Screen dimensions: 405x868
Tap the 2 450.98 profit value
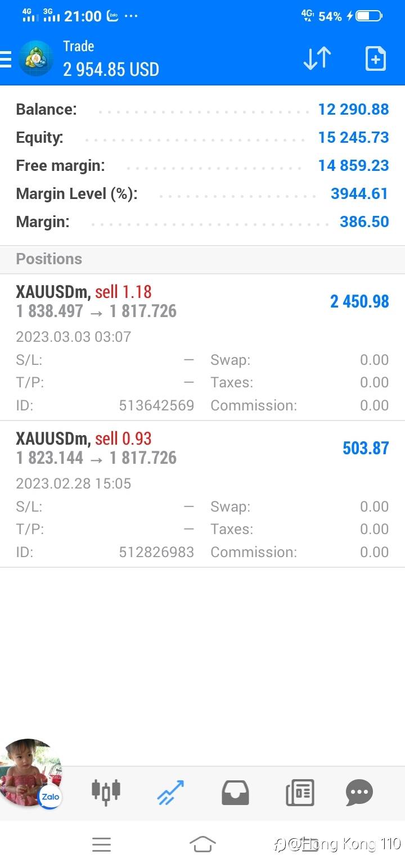359,302
